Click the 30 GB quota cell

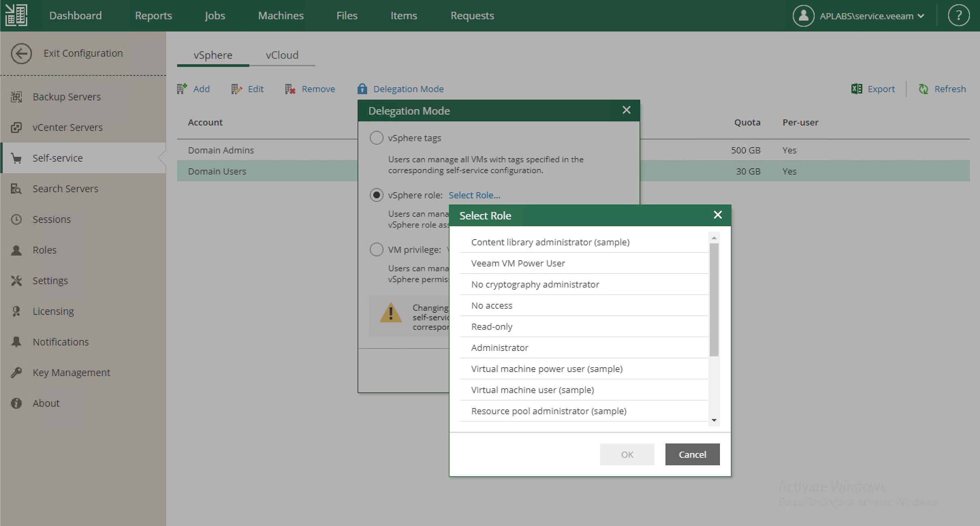coord(748,171)
